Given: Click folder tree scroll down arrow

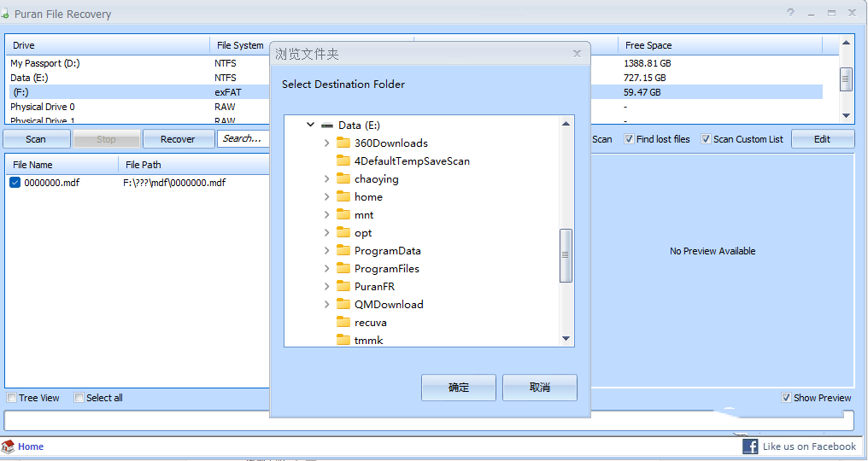Looking at the screenshot, I should tap(566, 339).
